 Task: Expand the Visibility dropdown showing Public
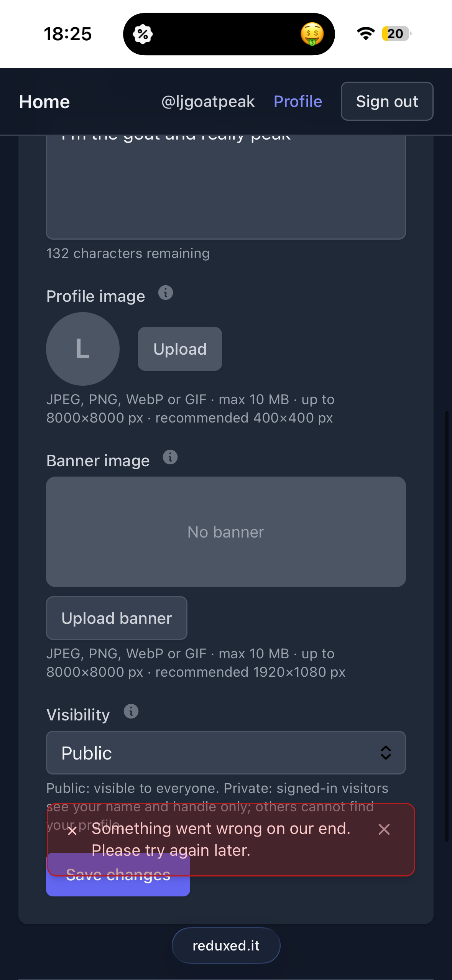point(226,753)
